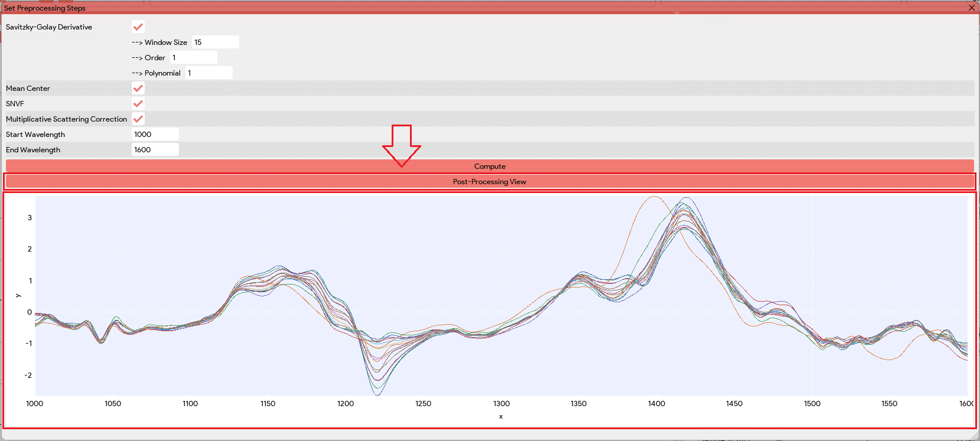Close the Set Preprocessing Steps dialog
This screenshot has width=980, height=441.
(x=971, y=8)
